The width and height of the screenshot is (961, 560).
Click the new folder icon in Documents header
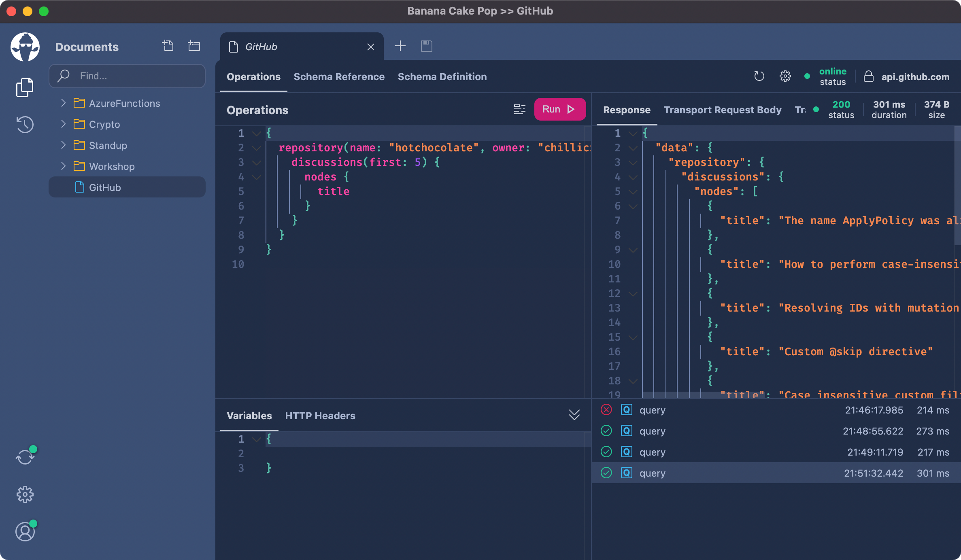(x=194, y=46)
